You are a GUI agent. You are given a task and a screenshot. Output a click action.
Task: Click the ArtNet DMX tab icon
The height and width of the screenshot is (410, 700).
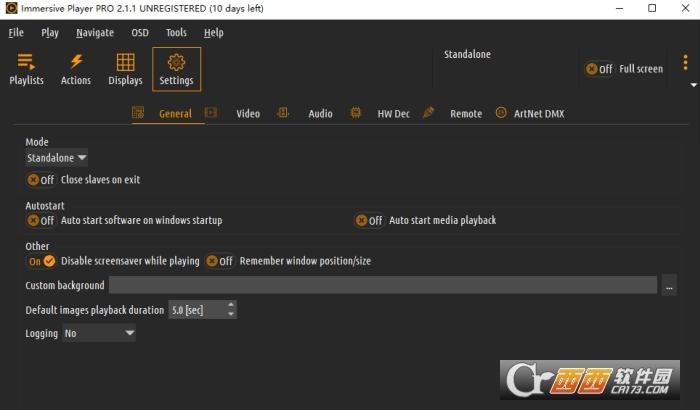[501, 113]
